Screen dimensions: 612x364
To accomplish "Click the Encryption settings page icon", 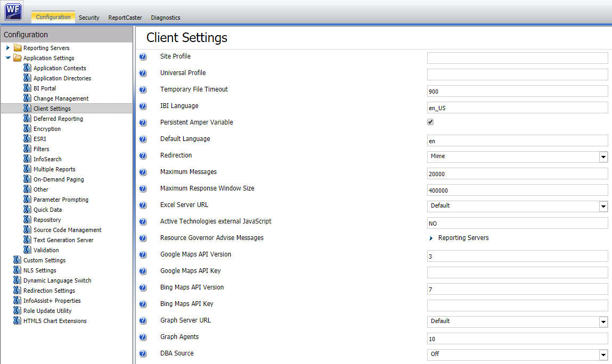I will tap(27, 128).
